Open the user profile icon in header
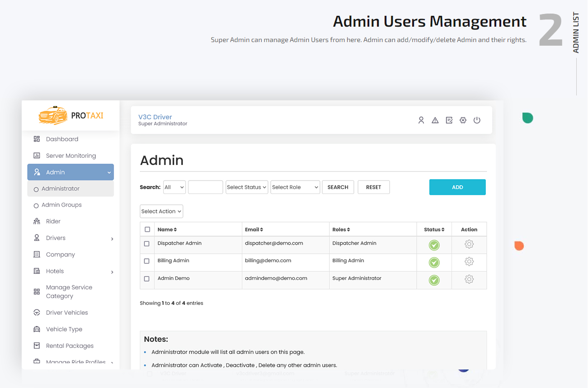The height and width of the screenshot is (388, 588). tap(421, 120)
